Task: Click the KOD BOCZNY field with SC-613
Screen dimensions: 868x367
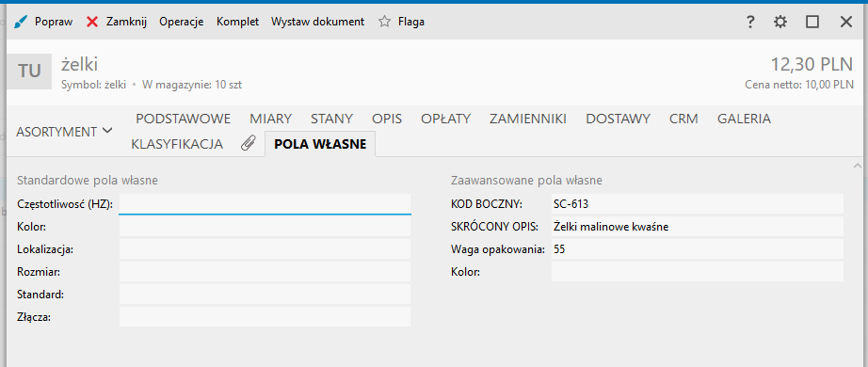Action: coord(698,203)
